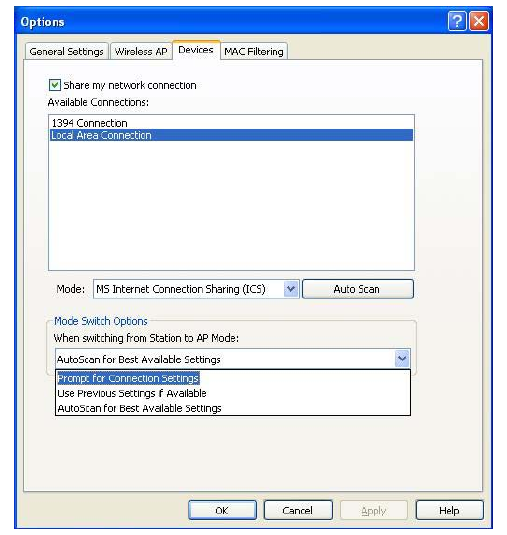Open the Wireless AP tab
The height and width of the screenshot is (535, 507).
[x=141, y=52]
